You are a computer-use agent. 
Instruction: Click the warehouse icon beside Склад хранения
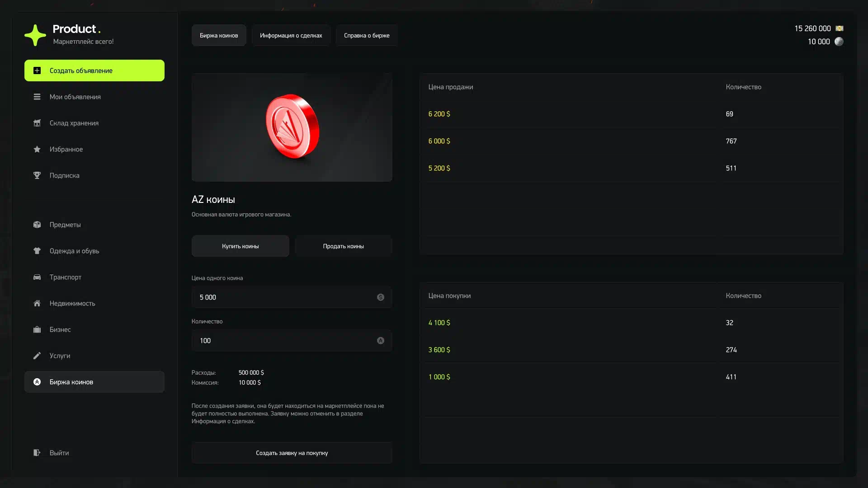pyautogui.click(x=37, y=123)
